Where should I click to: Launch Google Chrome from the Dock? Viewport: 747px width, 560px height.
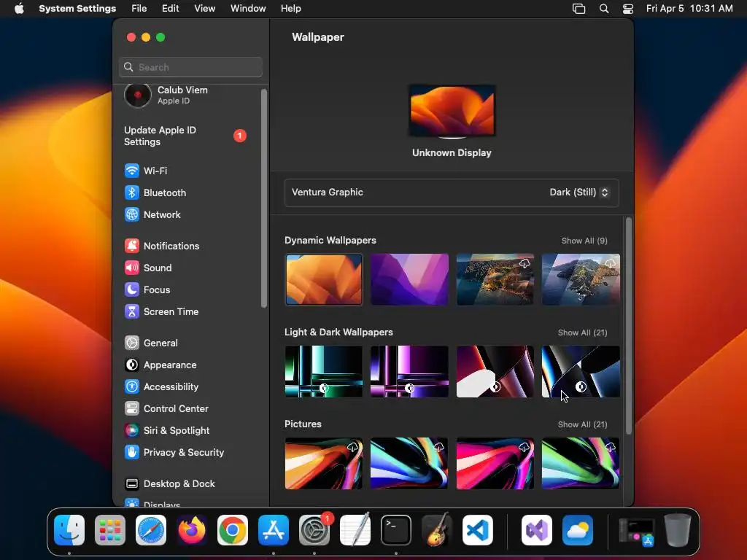(x=233, y=530)
